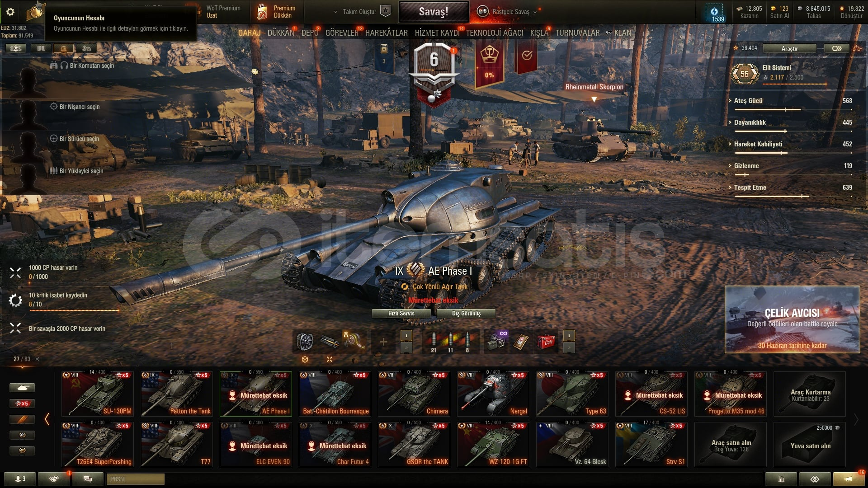Switch to the DEPO menu tab

pyautogui.click(x=310, y=33)
